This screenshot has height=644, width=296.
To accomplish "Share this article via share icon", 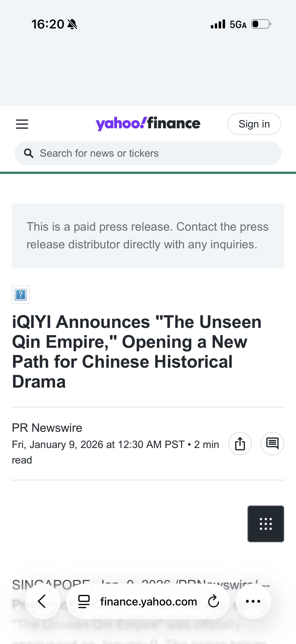I will tap(240, 444).
